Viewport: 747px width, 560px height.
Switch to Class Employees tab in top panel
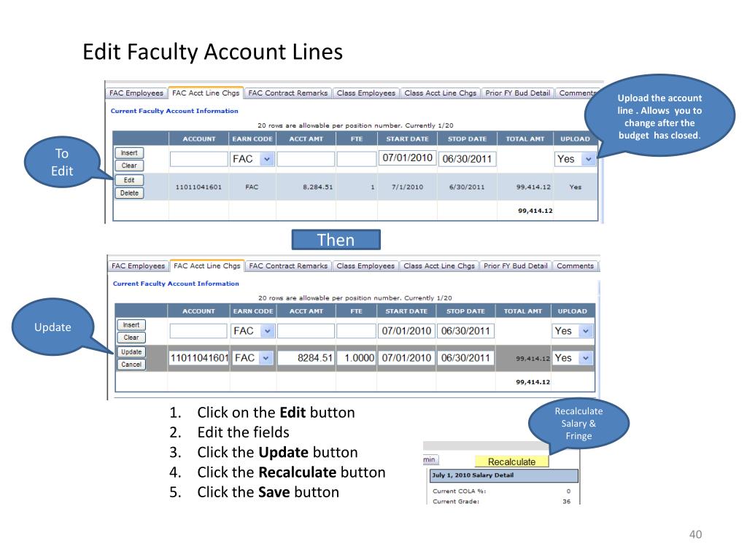(x=366, y=93)
